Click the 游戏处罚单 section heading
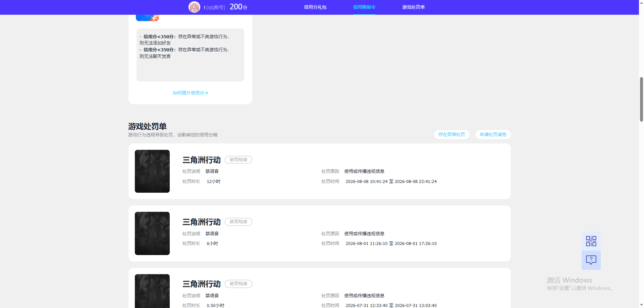The width and height of the screenshot is (644, 308). [x=148, y=126]
